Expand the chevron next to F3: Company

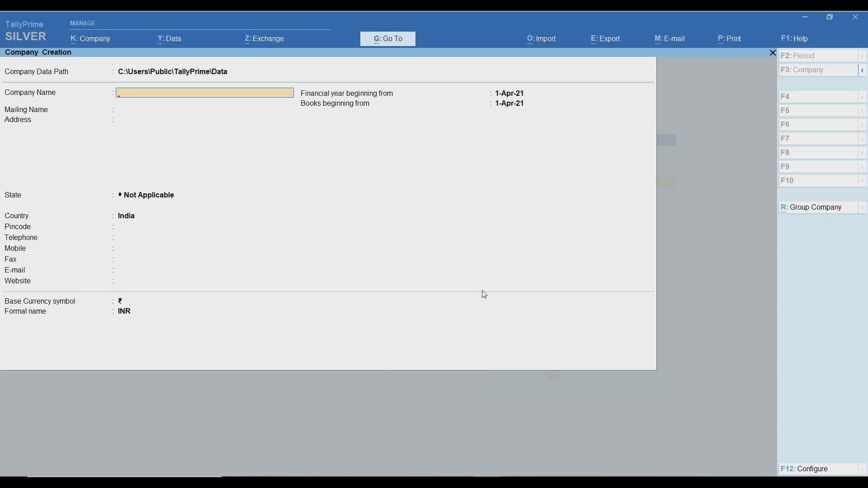pyautogui.click(x=863, y=70)
